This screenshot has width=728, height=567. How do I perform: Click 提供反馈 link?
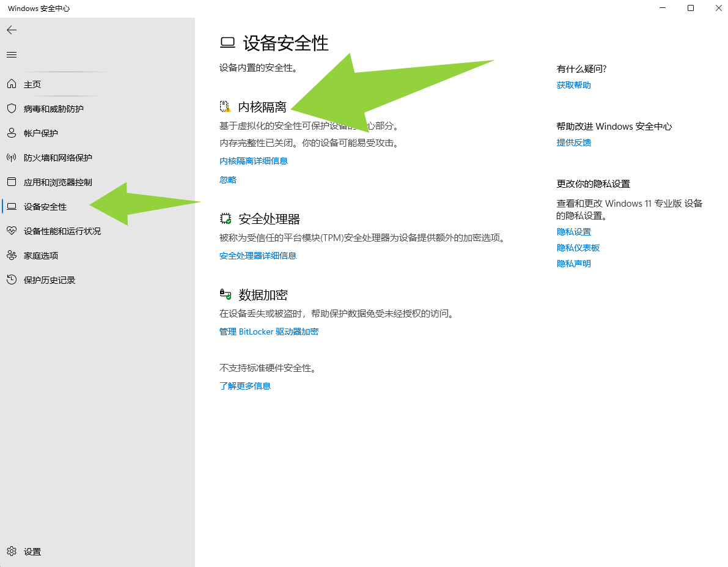(573, 143)
